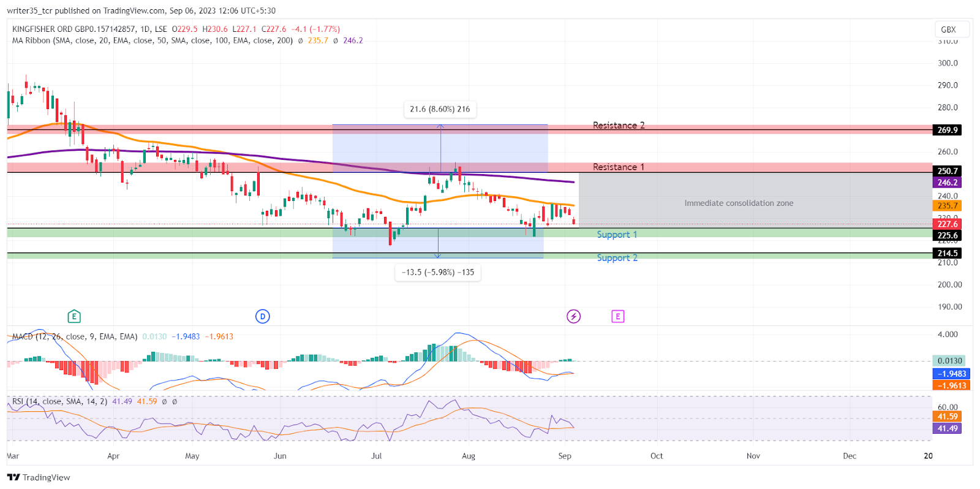Click the 21.6 (8.60%) measurement label
Screen dimensions: 980x489
click(x=440, y=109)
